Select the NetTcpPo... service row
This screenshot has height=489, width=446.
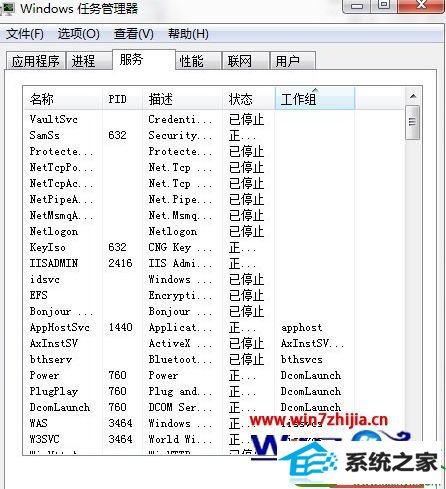point(213,167)
